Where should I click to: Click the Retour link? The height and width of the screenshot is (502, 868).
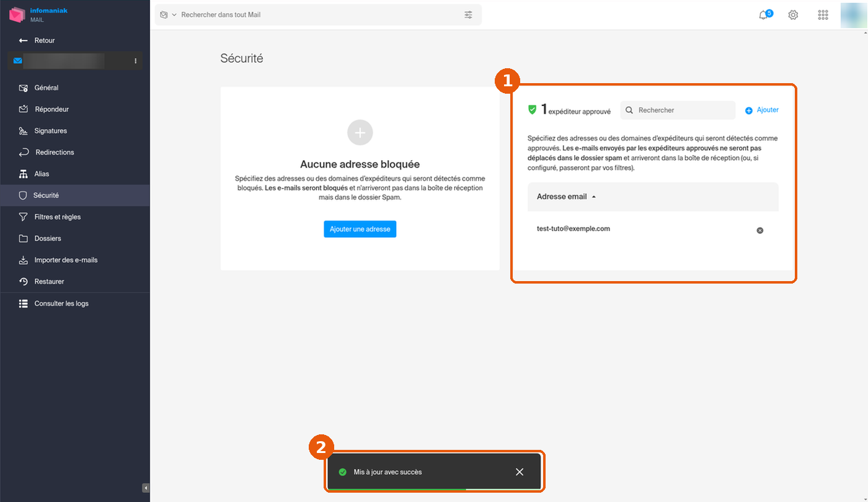click(45, 40)
